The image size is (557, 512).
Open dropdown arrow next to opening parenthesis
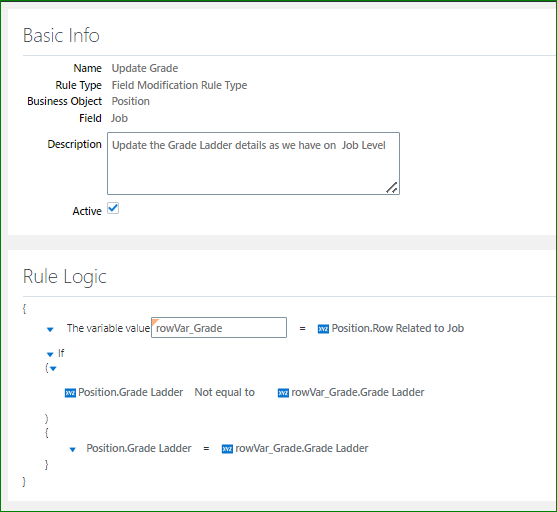coord(53,368)
